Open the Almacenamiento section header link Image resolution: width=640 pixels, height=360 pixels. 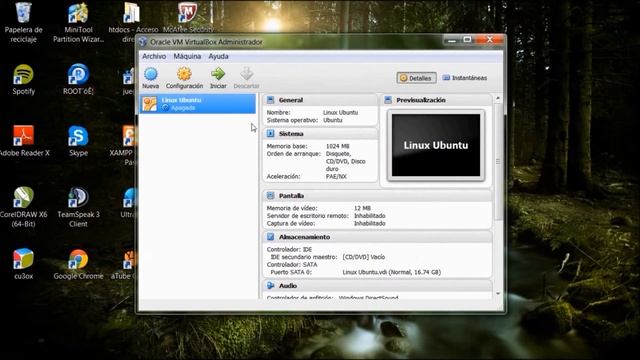304,237
